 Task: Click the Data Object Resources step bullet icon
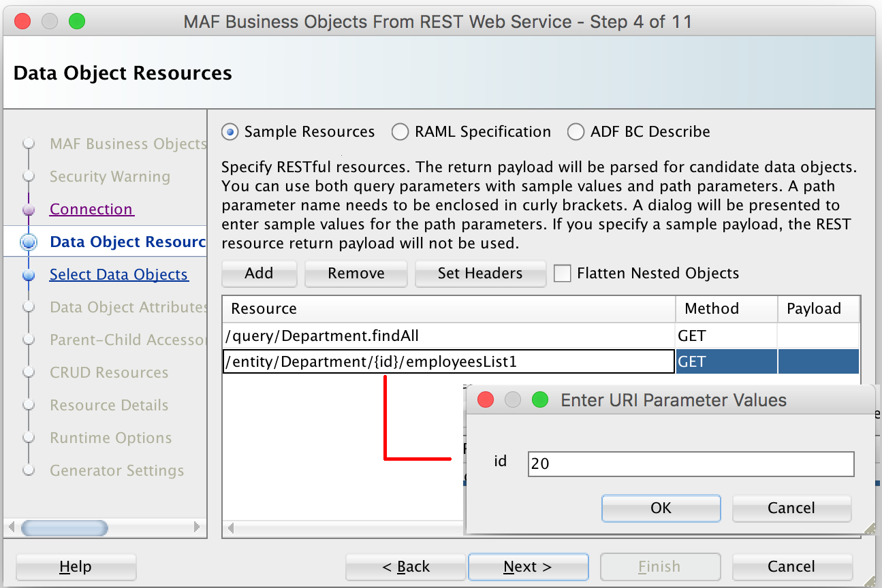(29, 242)
